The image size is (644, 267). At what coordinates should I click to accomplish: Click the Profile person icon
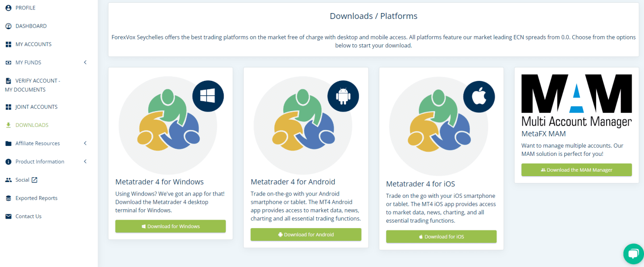click(x=8, y=8)
